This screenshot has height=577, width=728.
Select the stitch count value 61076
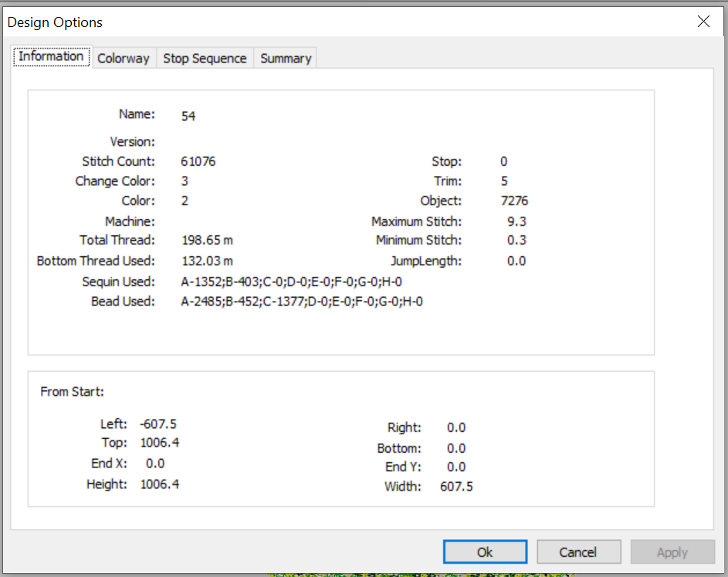(198, 161)
